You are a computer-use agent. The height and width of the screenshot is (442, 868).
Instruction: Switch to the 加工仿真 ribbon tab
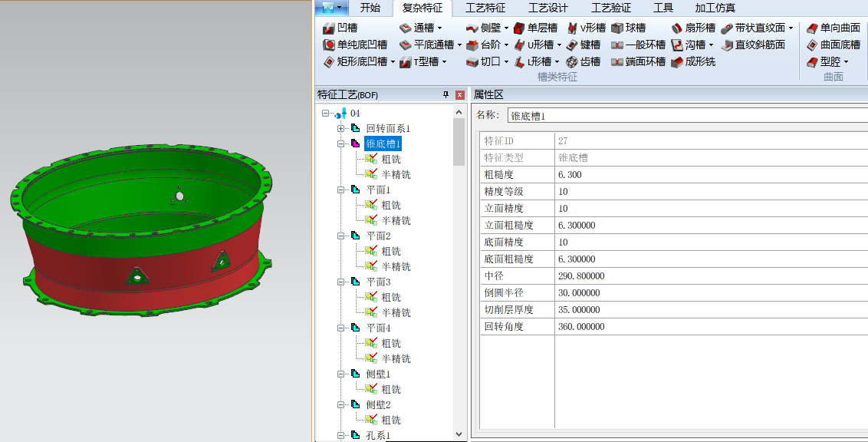(715, 8)
